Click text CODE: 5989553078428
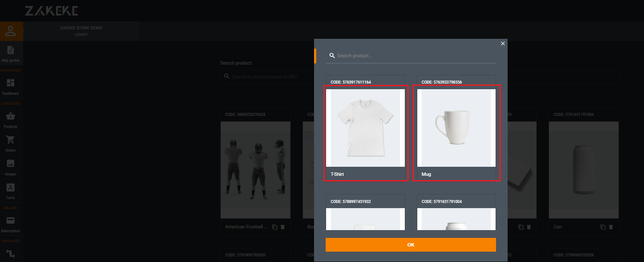 tap(245, 115)
